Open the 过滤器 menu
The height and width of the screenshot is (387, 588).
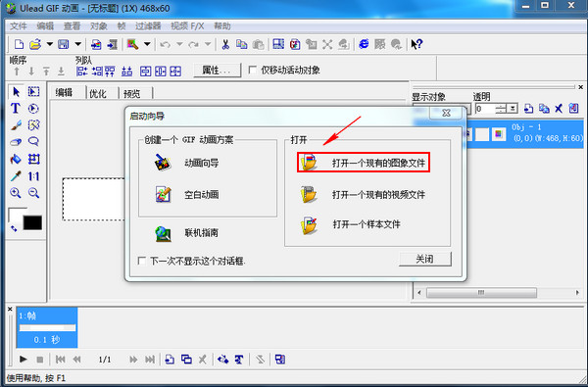(x=148, y=26)
